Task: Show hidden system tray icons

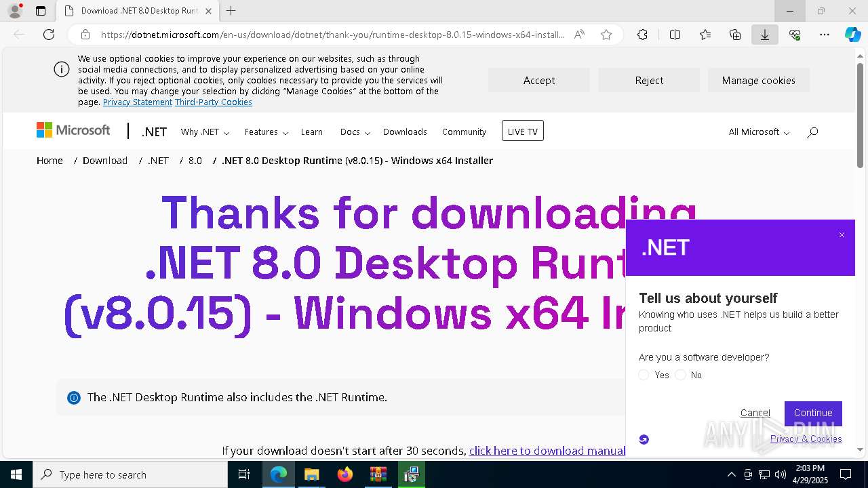Action: 731,474
